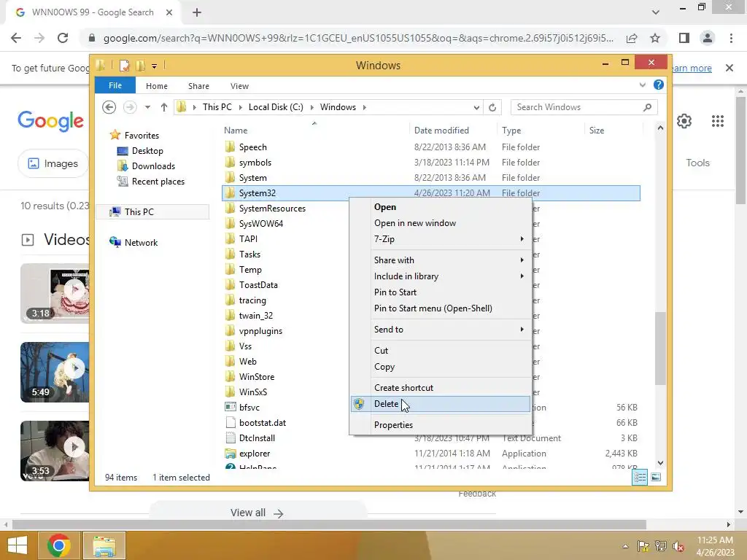This screenshot has width=747, height=560.
Task: Open Action Center flag tray icon
Action: pos(643,546)
